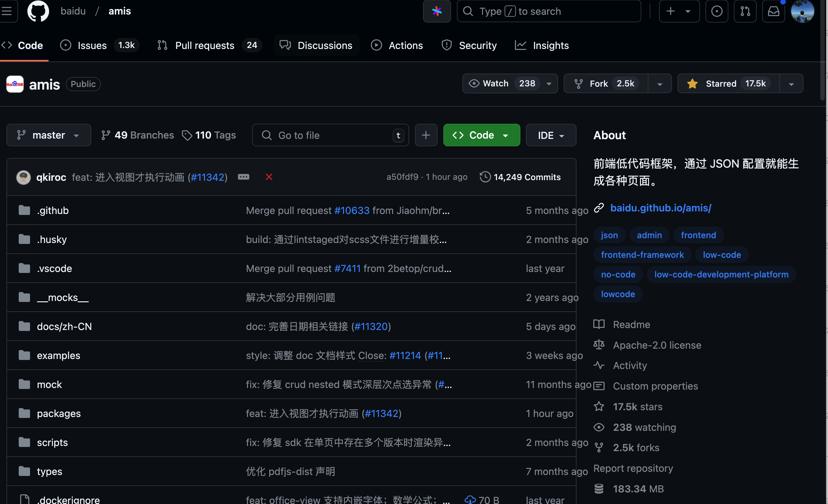828x504 pixels.
Task: Select the low-code topic tag
Action: (722, 255)
